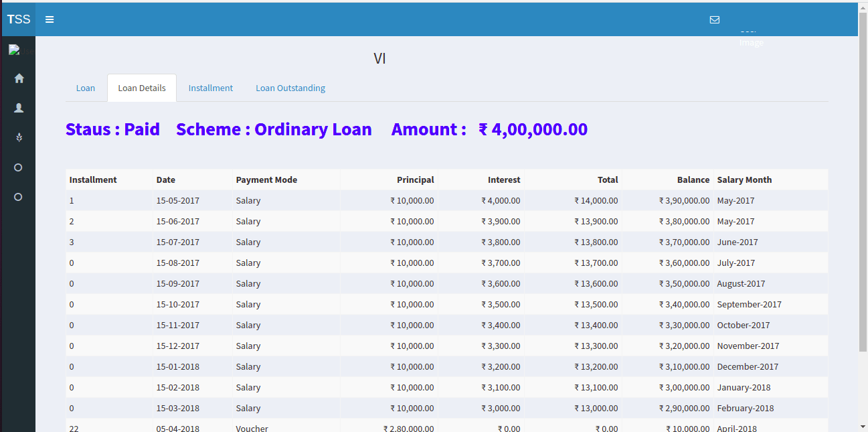Switch to Loan Outstanding tab
The image size is (868, 432).
290,88
